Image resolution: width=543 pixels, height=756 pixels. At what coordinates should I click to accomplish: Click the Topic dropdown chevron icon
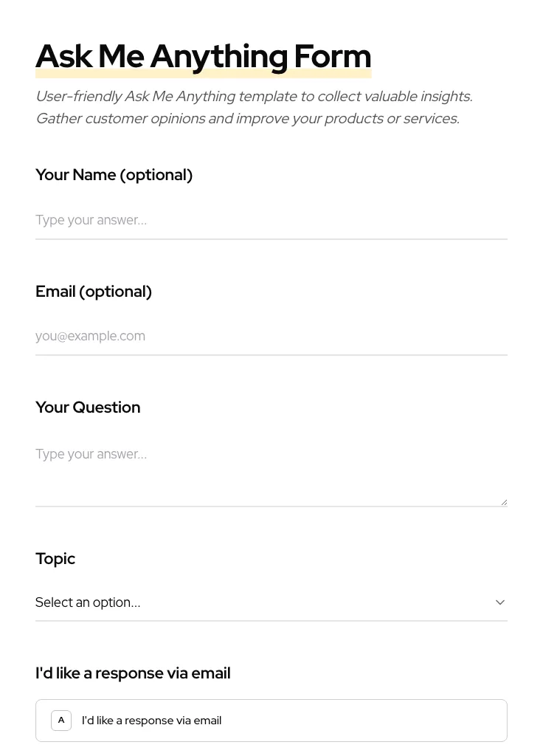(500, 602)
